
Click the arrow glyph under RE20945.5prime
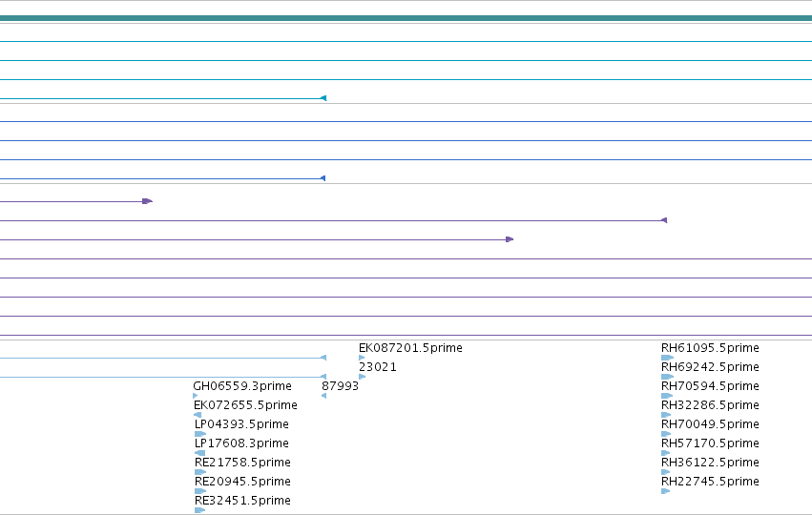pyautogui.click(x=200, y=492)
